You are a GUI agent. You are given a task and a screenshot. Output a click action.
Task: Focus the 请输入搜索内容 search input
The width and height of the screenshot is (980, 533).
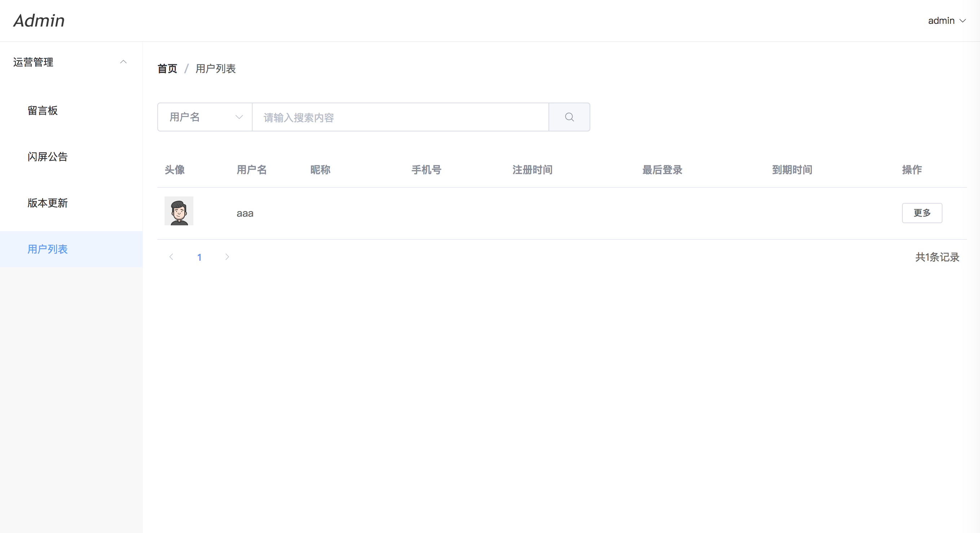pyautogui.click(x=399, y=117)
